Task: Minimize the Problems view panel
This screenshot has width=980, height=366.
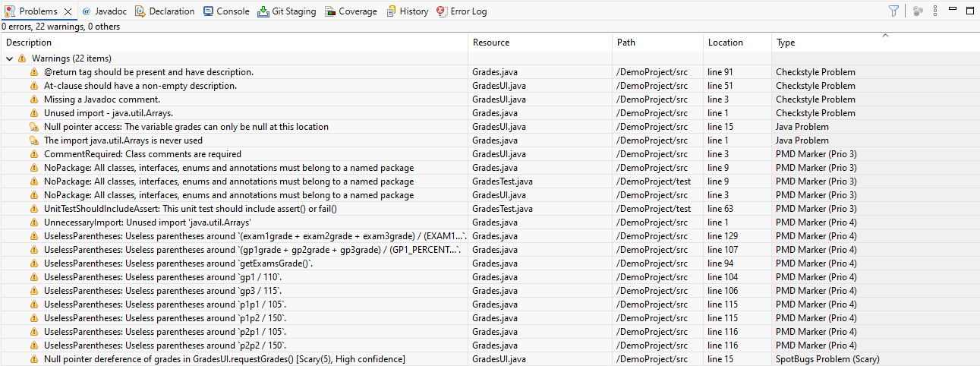Action: point(953,10)
